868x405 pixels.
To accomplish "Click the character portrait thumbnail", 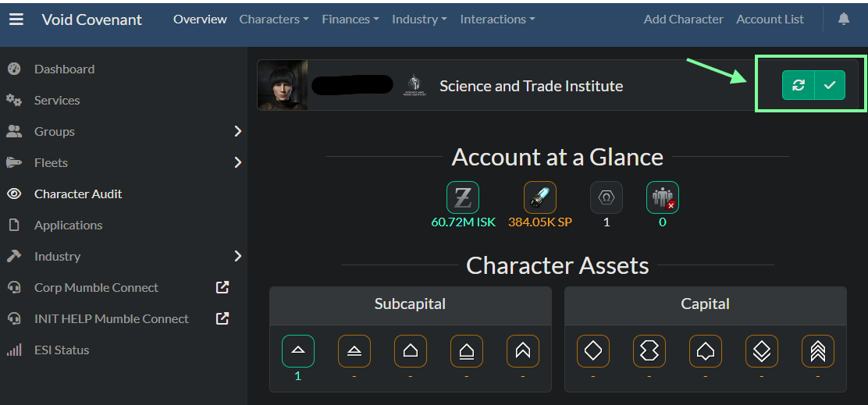I will tap(283, 85).
